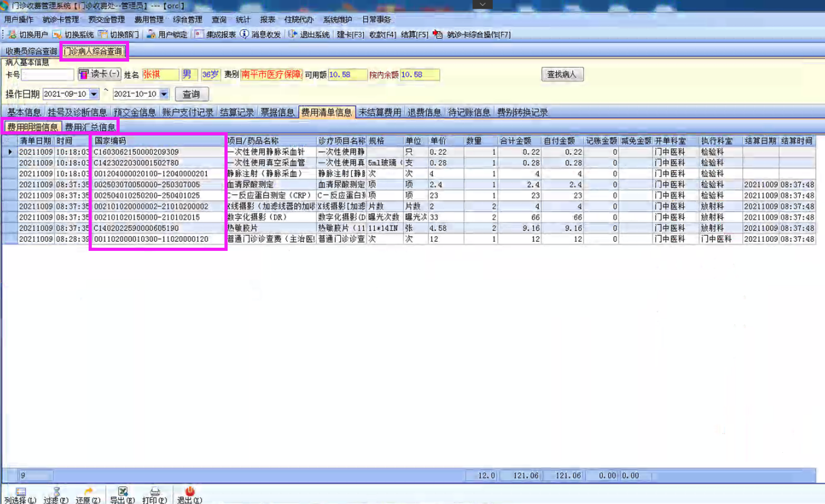Screen dimensions: 825x504
Task: Switch to the 结算记录 tab
Action: [237, 112]
